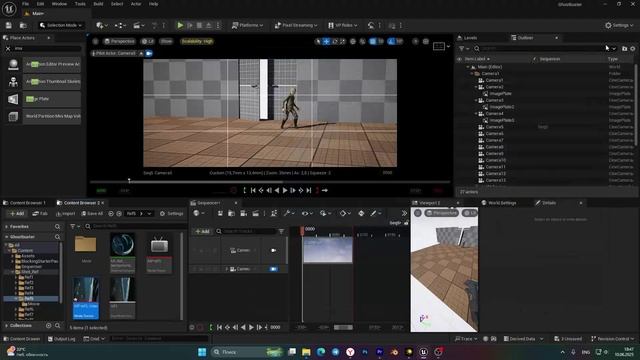This screenshot has width=640, height=360.
Task: Select the TV media asset thumbnail
Action: (159, 245)
